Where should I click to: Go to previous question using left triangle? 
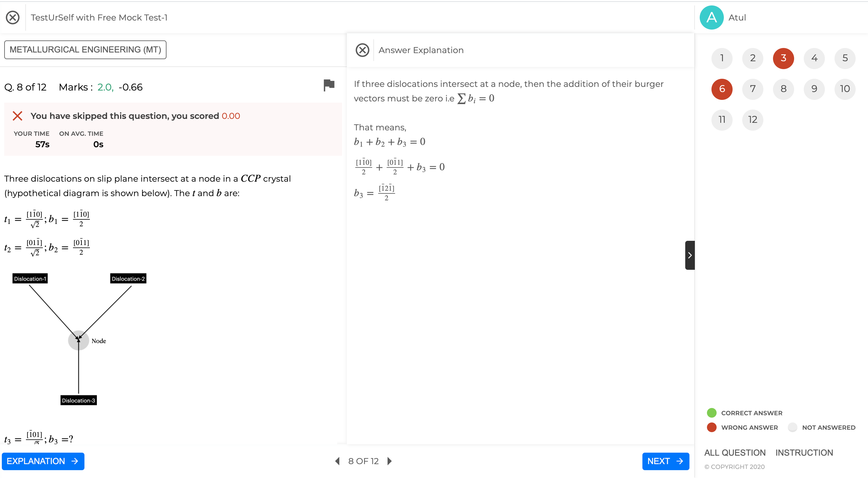[x=337, y=461]
